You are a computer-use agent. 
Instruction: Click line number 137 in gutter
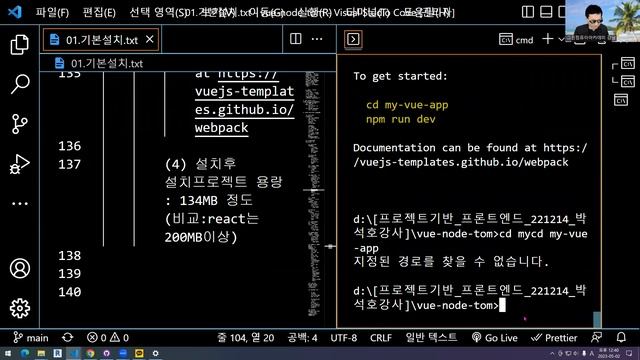pos(69,164)
